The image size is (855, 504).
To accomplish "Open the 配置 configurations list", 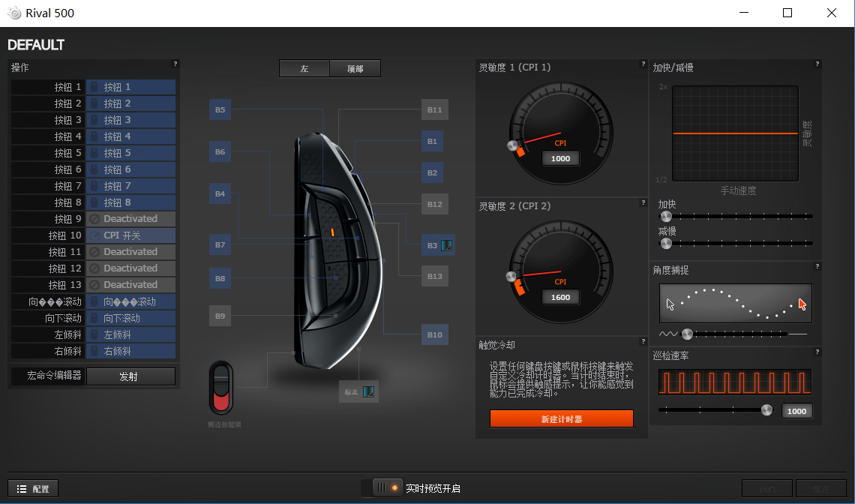I will coord(33,489).
